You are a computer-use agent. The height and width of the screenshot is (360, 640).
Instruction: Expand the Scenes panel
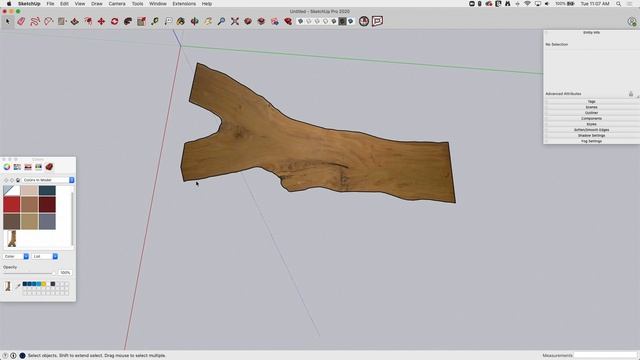click(x=591, y=107)
